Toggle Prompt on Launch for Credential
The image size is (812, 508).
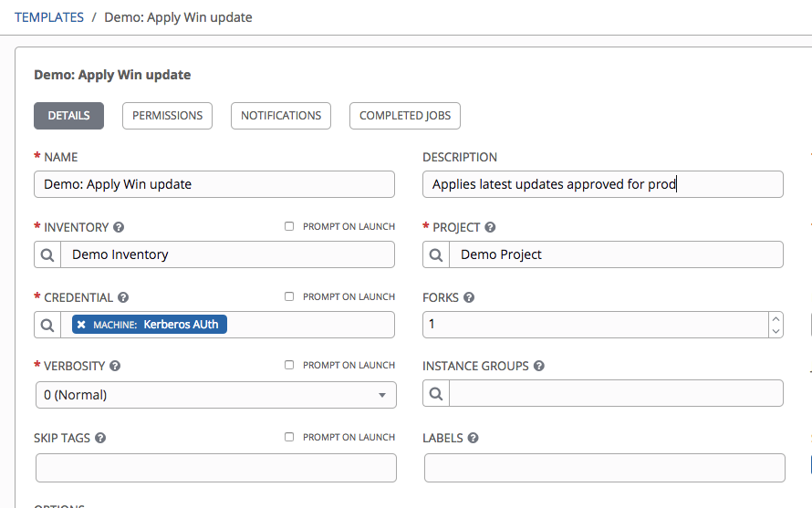(x=289, y=296)
